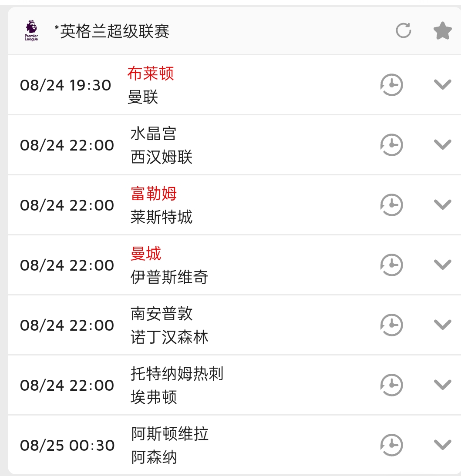Open history clock icon for 托特纳姆热刺 match
This screenshot has width=461, height=476.
[x=392, y=385]
